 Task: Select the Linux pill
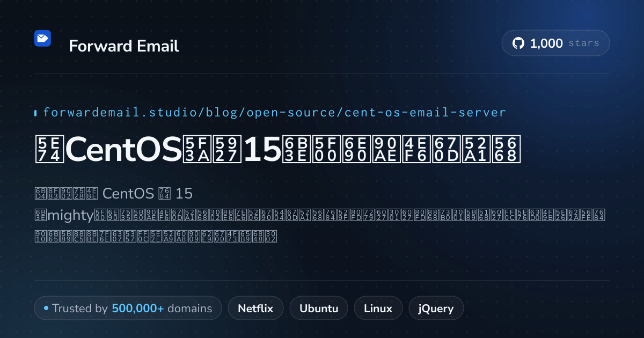tap(378, 308)
